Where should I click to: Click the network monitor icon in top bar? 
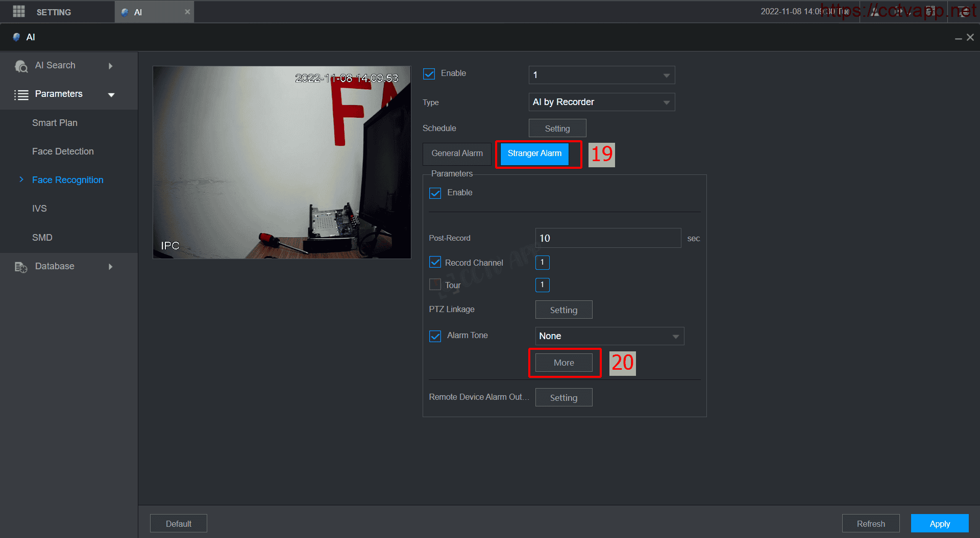coord(964,12)
